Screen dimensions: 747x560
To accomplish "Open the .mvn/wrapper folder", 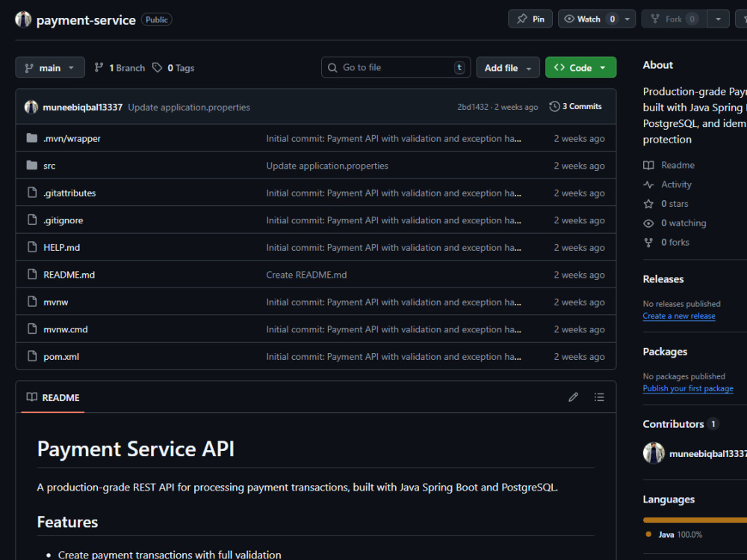I will click(x=72, y=139).
